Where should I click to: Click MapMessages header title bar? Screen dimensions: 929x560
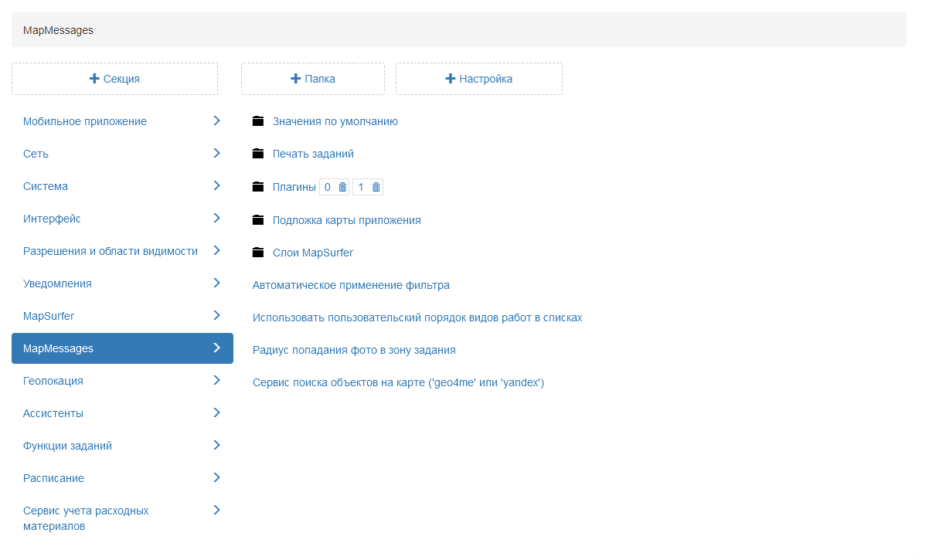pyautogui.click(x=459, y=30)
